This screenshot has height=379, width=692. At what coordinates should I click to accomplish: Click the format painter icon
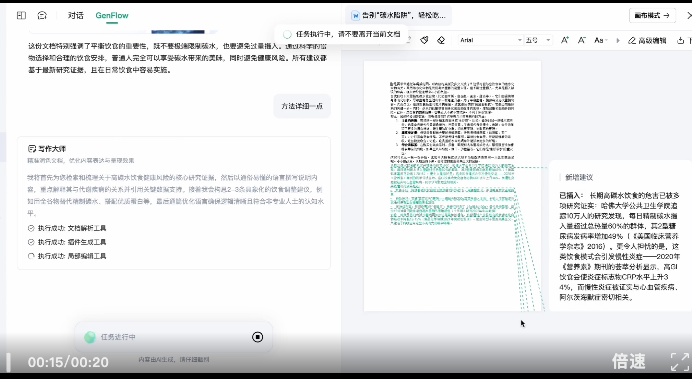pos(424,40)
